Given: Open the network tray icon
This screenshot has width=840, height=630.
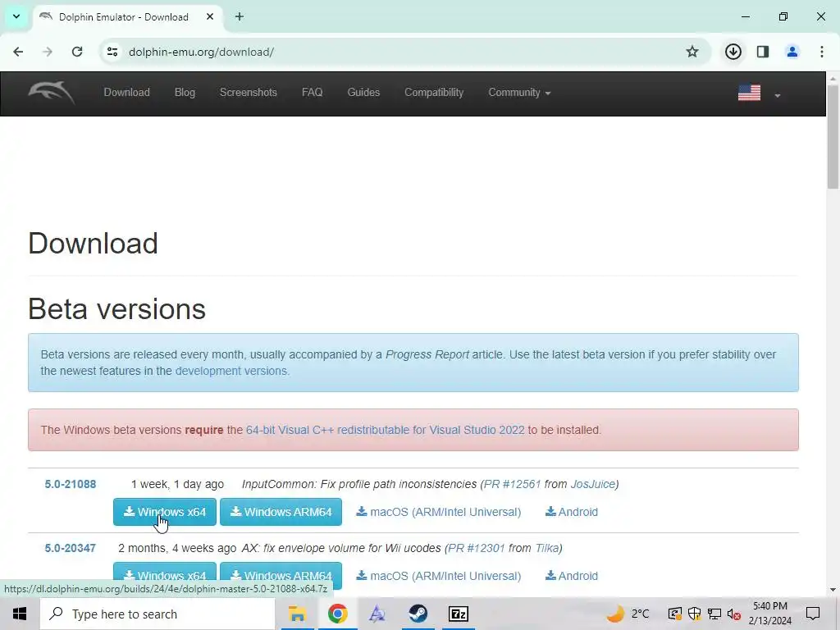Looking at the screenshot, I should pyautogui.click(x=714, y=614).
